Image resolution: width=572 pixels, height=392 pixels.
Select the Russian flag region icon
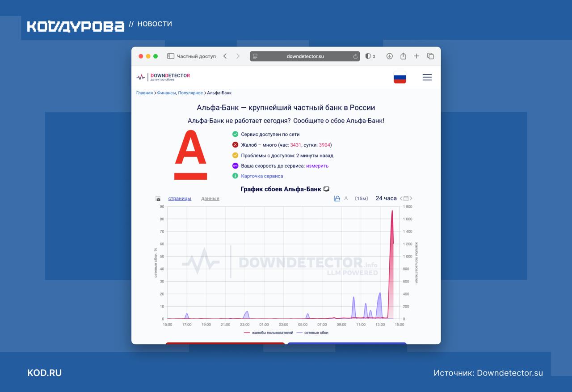pyautogui.click(x=400, y=77)
